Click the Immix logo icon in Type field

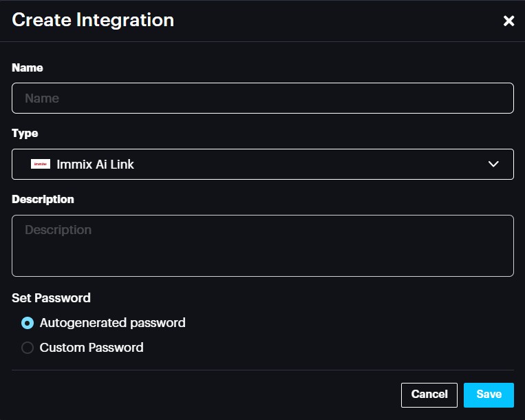tap(41, 164)
